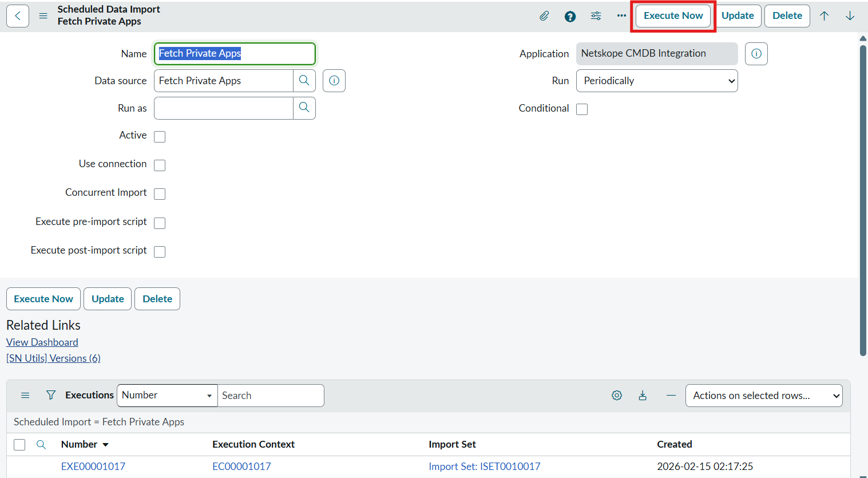868x478 pixels.
Task: Click the Run as input field
Action: (224, 108)
